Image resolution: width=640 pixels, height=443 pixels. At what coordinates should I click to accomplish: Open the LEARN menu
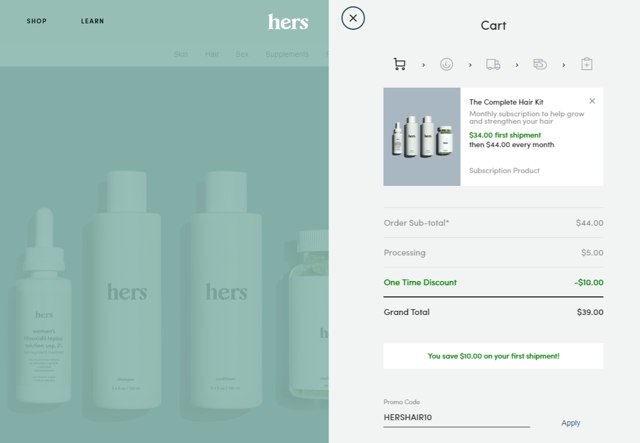(92, 21)
